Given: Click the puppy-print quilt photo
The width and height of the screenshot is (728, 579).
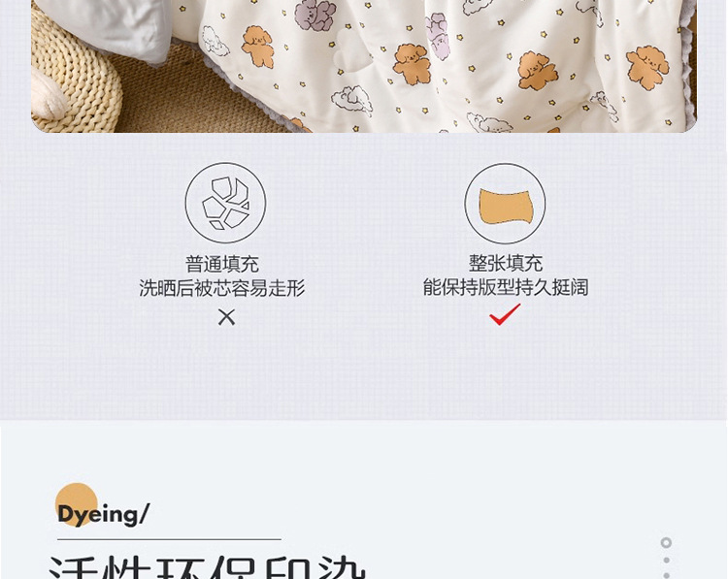Looking at the screenshot, I should (x=364, y=66).
